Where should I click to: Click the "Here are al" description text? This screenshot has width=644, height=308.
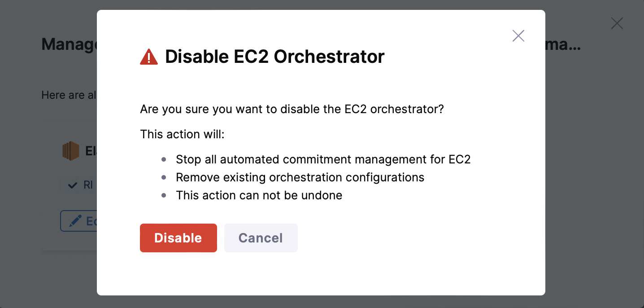pyautogui.click(x=69, y=95)
